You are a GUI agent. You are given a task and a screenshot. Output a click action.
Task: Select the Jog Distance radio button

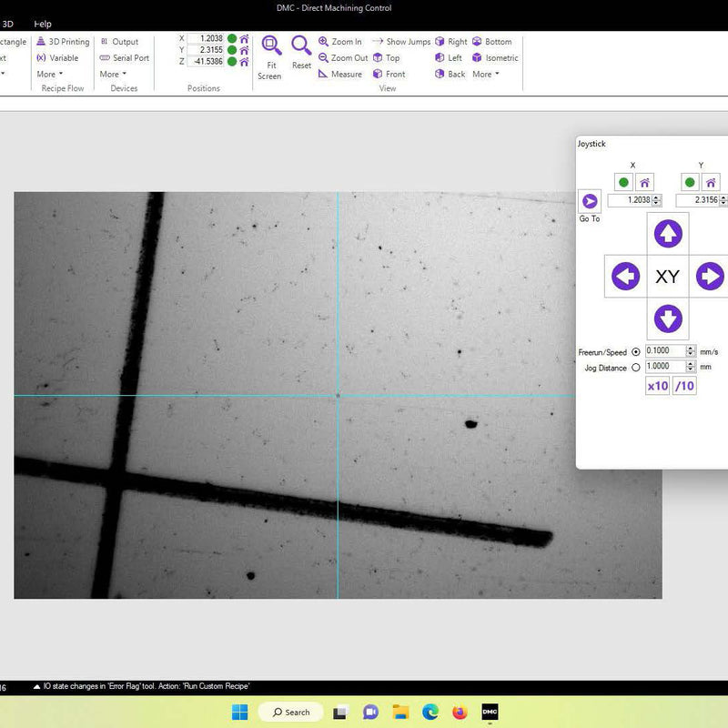point(636,368)
